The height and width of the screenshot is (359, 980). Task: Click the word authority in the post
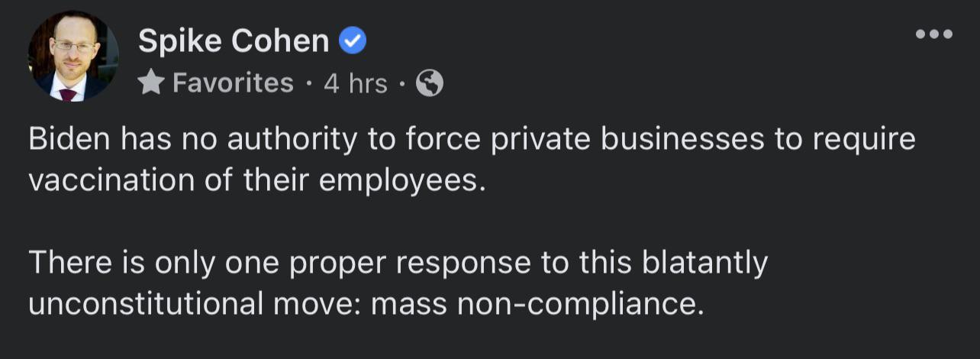(x=292, y=139)
